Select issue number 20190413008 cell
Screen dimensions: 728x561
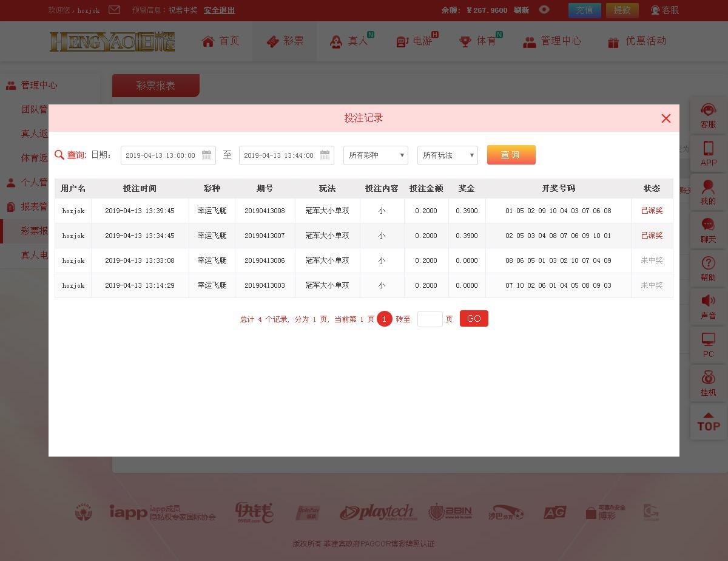point(265,211)
